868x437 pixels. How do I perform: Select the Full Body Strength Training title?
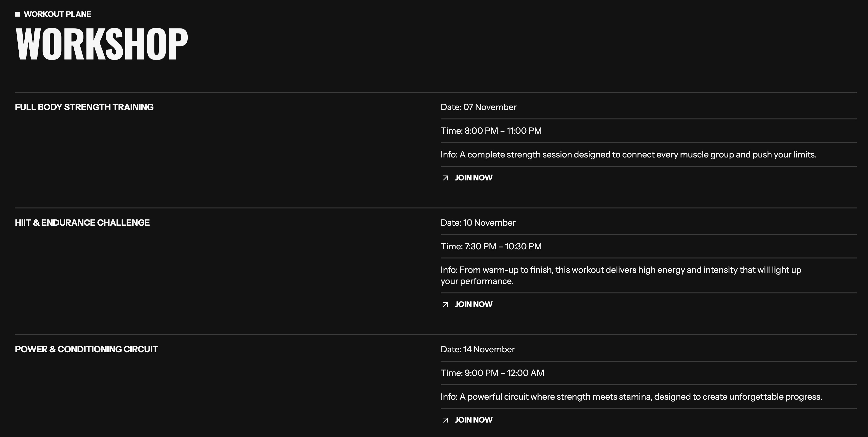(84, 107)
